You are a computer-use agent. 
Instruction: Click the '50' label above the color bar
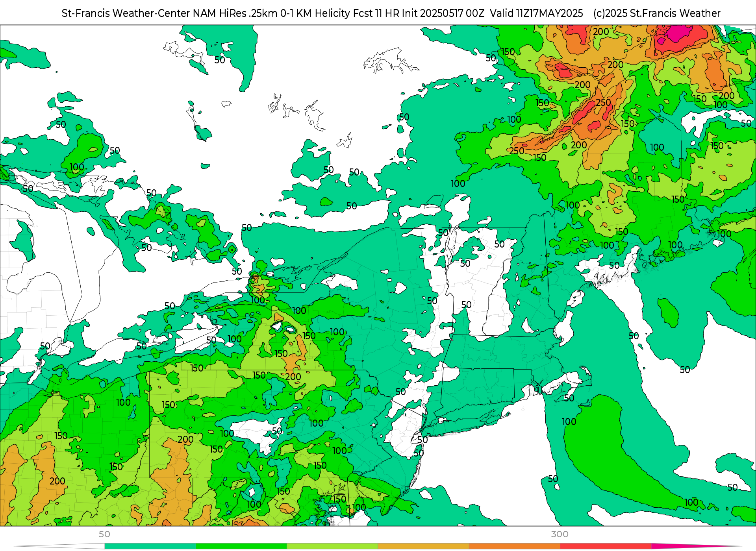104,534
